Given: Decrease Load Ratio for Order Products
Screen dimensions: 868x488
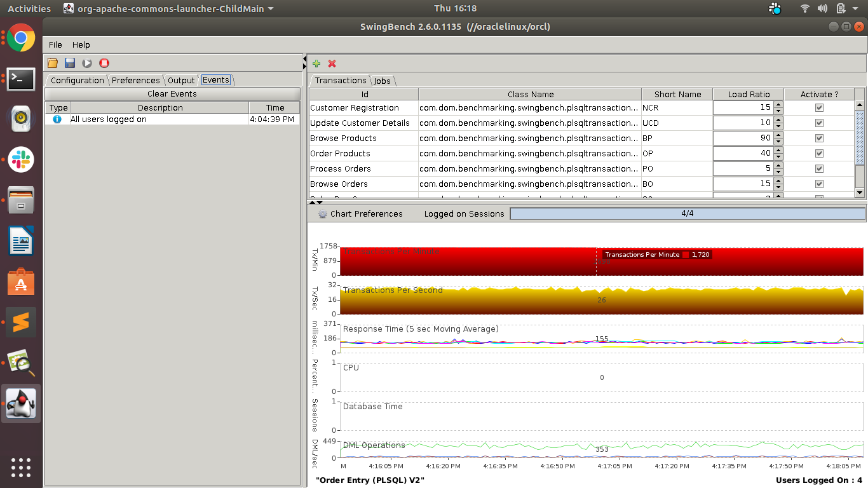Looking at the screenshot, I should (x=778, y=157).
